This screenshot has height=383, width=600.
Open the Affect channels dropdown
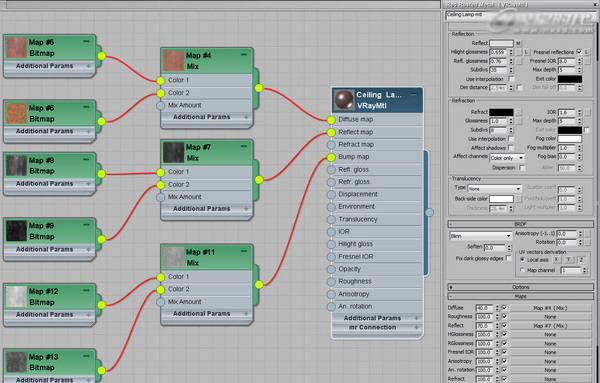(x=507, y=158)
